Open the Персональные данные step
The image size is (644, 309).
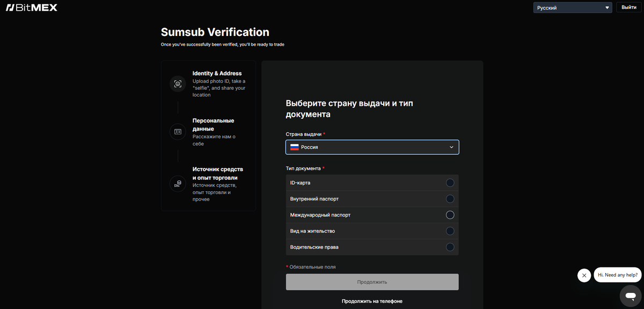pyautogui.click(x=208, y=132)
